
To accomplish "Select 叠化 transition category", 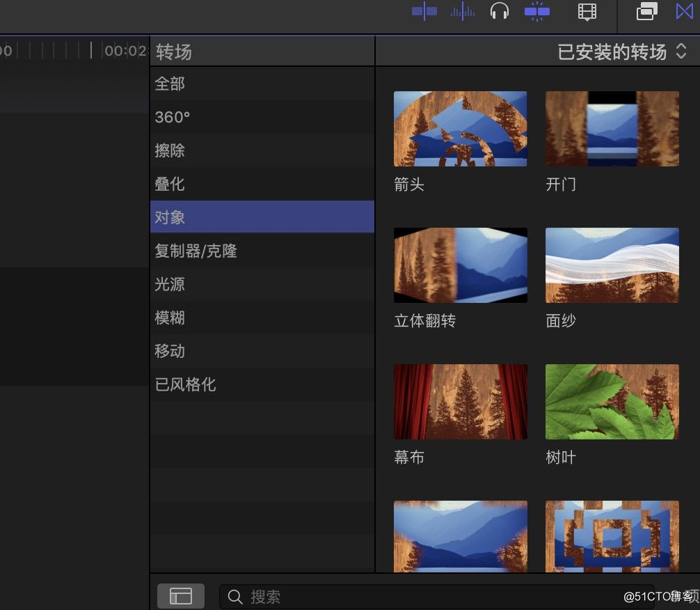I will pyautogui.click(x=262, y=184).
